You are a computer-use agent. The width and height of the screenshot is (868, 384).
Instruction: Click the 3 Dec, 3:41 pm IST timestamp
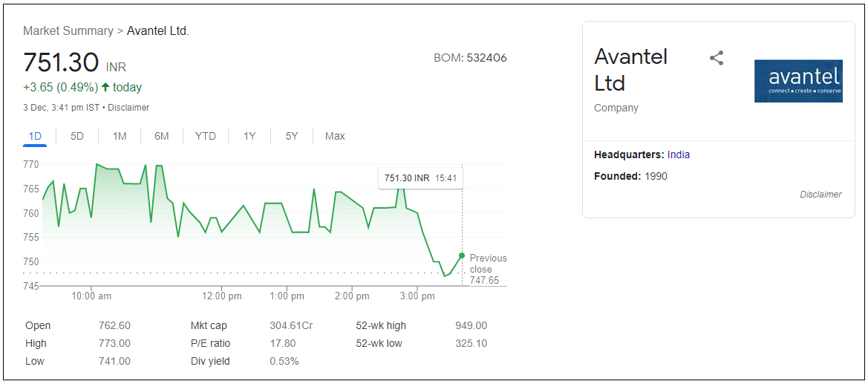(x=61, y=108)
